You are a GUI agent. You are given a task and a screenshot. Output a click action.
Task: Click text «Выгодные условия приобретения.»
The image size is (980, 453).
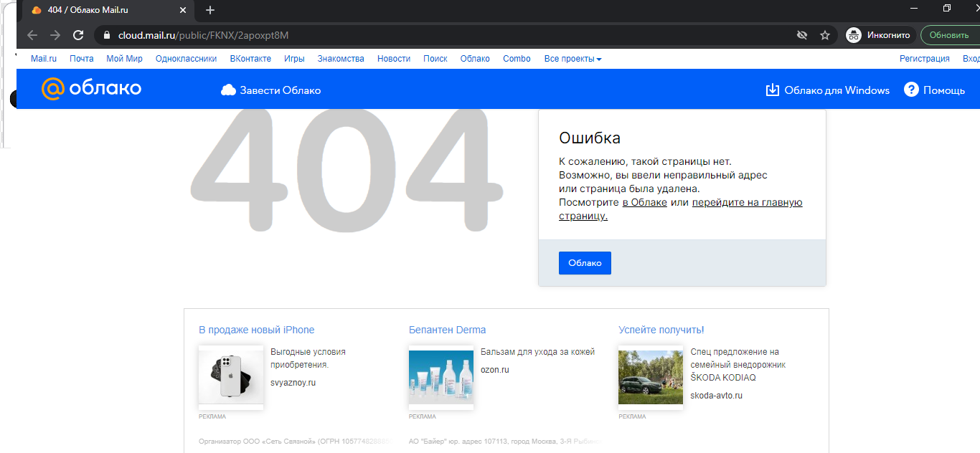tap(308, 358)
